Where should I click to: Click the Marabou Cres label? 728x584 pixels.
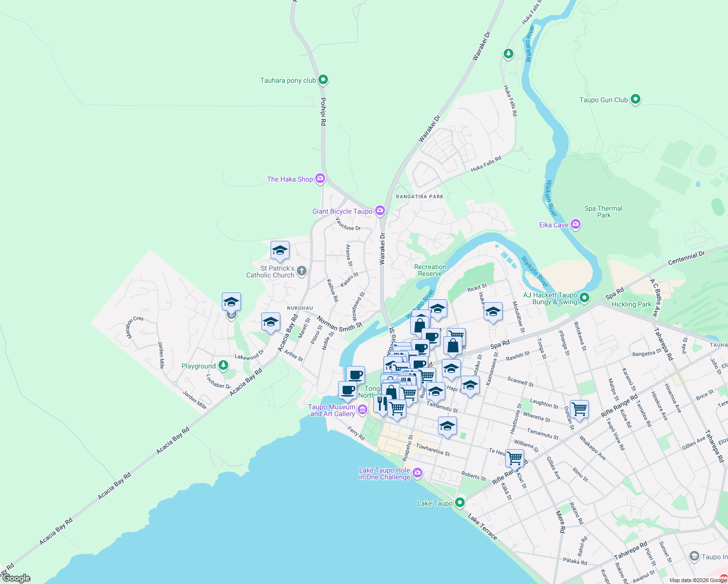pos(134,328)
